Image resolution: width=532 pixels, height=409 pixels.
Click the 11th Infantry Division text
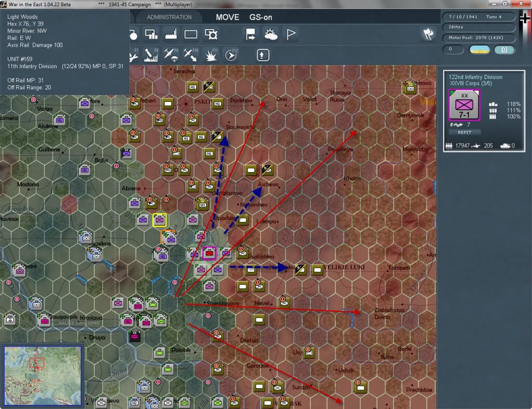tap(32, 66)
